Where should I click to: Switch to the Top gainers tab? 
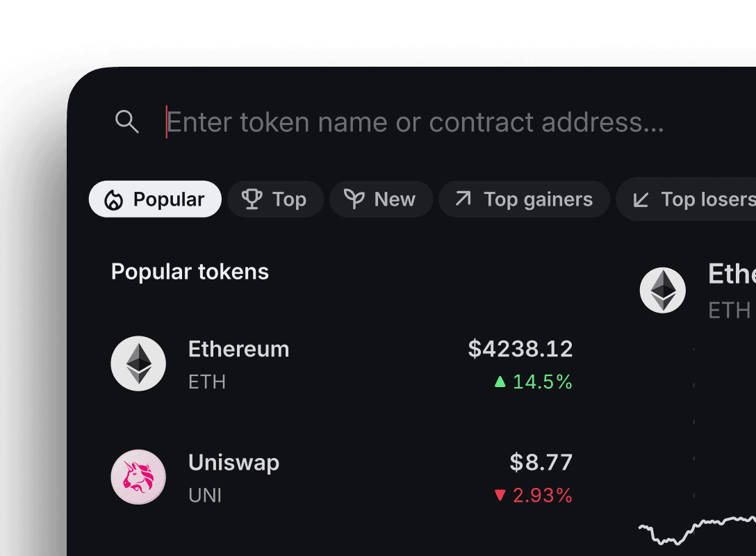point(524,199)
